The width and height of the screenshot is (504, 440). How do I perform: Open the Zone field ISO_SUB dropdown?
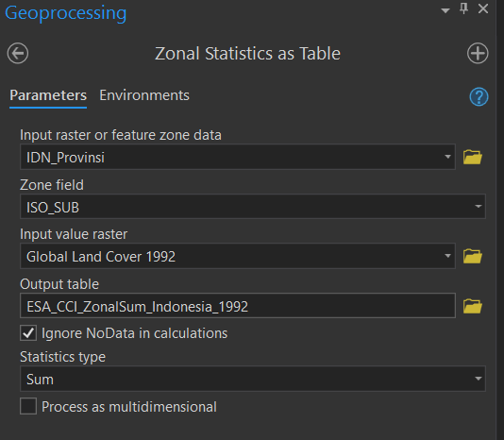[x=479, y=207]
